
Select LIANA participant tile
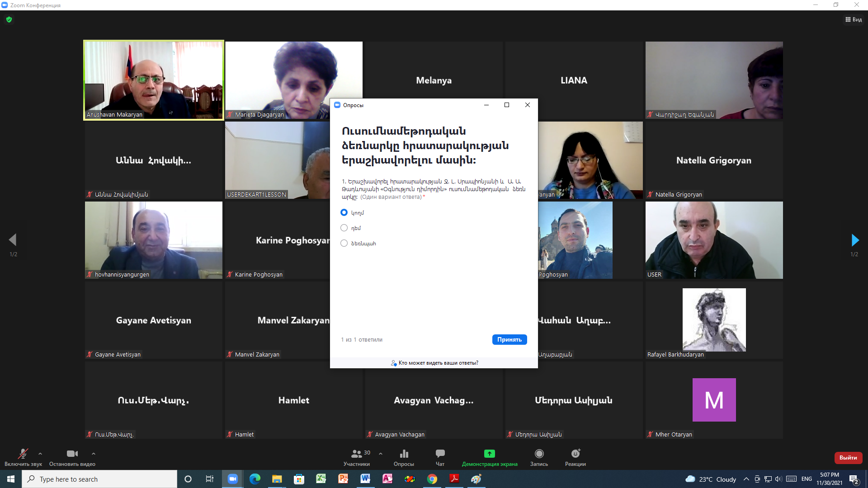pos(574,80)
